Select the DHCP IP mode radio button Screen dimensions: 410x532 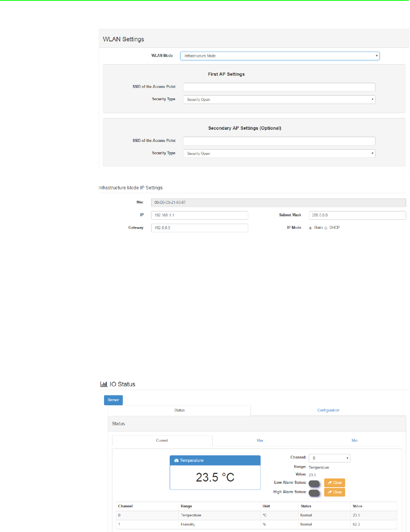point(326,228)
